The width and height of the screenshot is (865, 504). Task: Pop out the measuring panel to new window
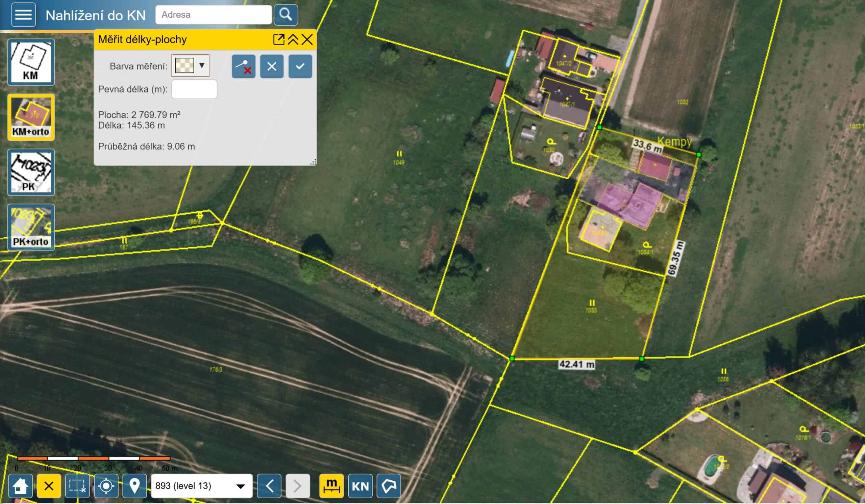279,39
